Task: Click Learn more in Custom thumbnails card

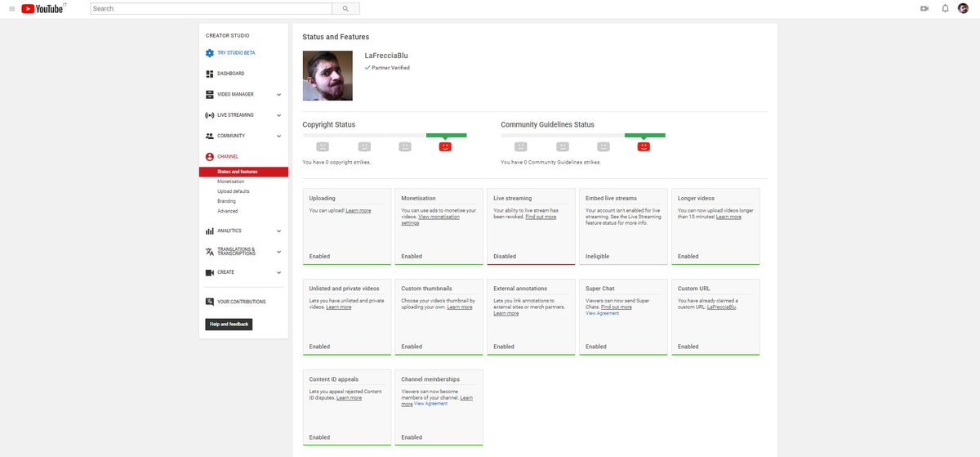Action: click(x=460, y=307)
